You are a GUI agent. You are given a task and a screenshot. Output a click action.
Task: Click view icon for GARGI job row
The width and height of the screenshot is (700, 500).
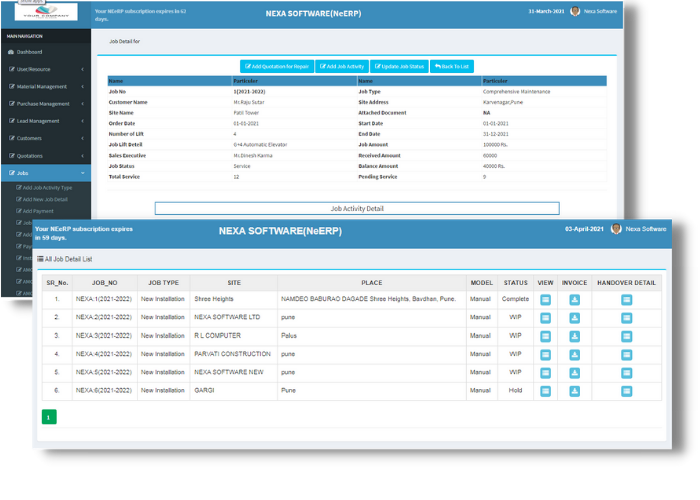546,391
